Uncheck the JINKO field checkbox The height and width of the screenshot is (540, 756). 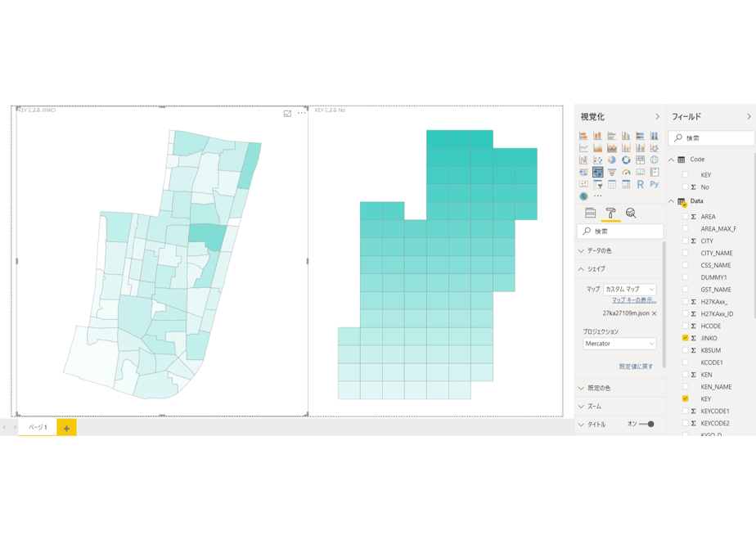[x=685, y=338]
